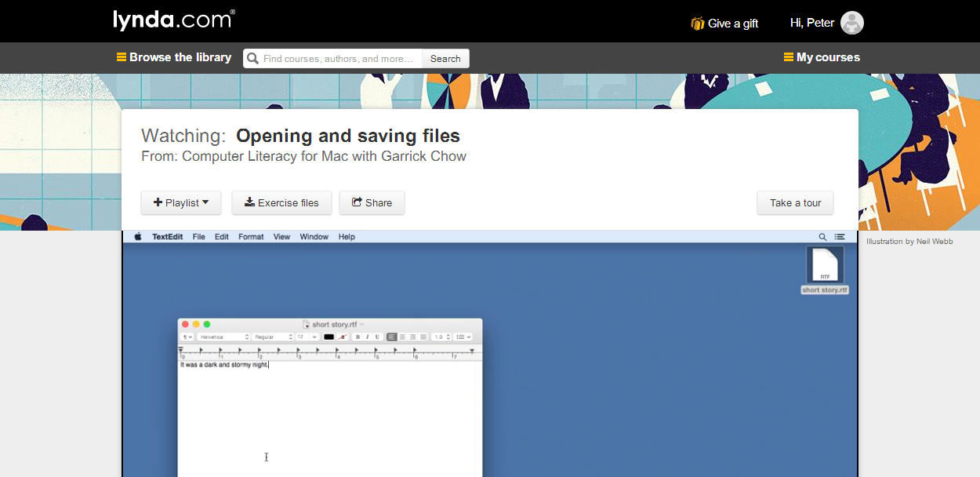This screenshot has width=980, height=477.
Task: Open the Help menu
Action: coord(347,236)
